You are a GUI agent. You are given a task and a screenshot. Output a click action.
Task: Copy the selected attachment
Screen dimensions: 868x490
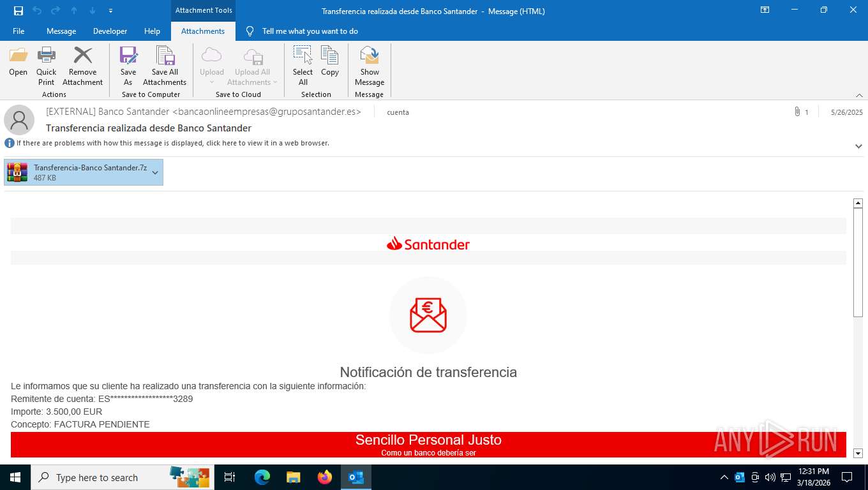click(x=330, y=62)
